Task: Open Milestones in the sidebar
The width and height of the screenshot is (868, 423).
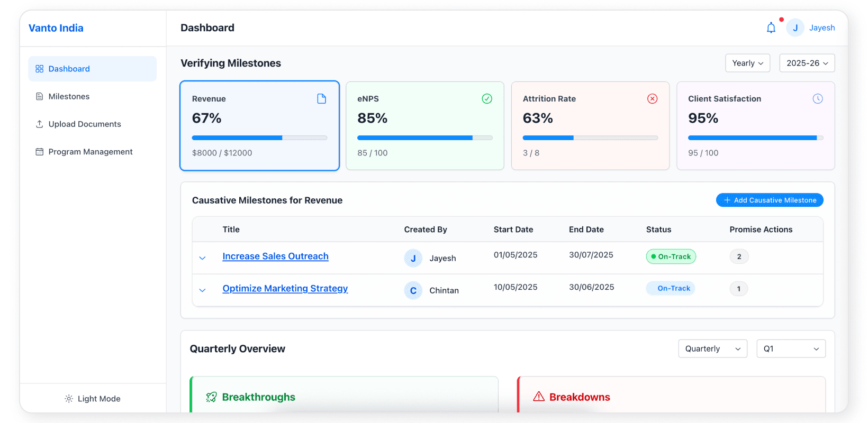Action: click(x=93, y=96)
